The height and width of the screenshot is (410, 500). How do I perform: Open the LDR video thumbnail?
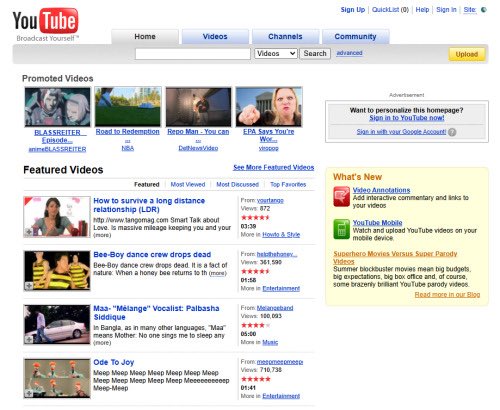[x=57, y=217]
